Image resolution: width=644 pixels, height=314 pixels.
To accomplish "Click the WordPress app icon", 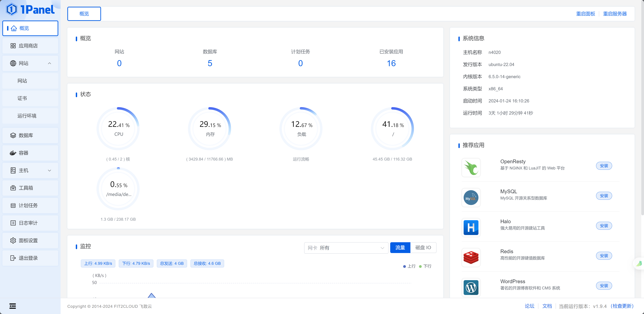I will coord(471,287).
